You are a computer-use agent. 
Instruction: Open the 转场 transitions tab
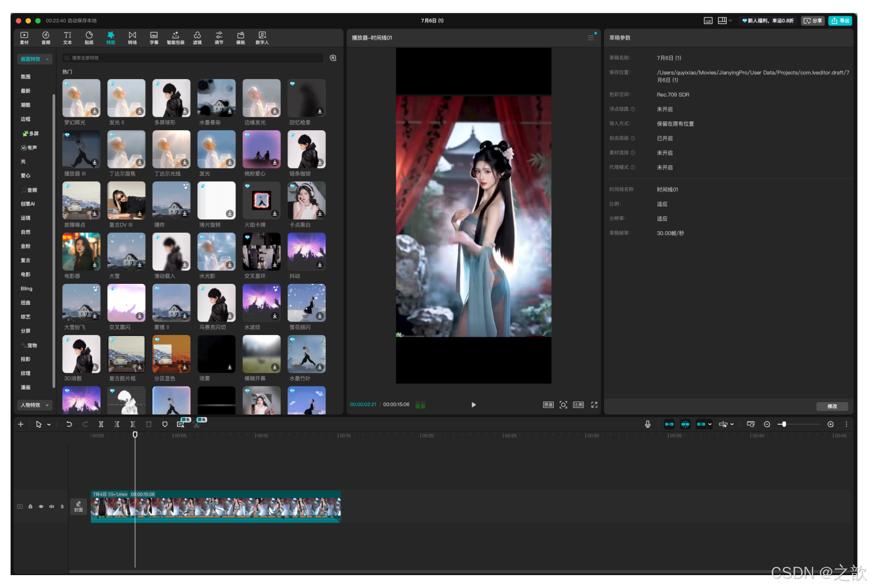pyautogui.click(x=132, y=38)
